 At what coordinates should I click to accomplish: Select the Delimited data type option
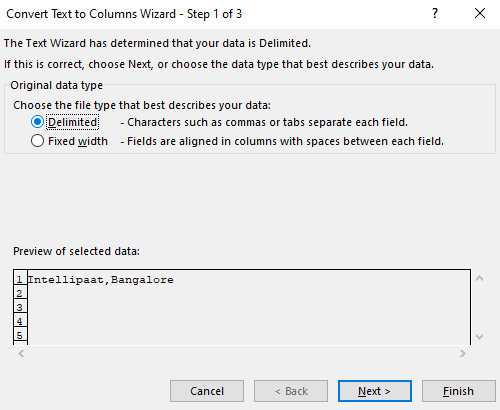coord(37,122)
